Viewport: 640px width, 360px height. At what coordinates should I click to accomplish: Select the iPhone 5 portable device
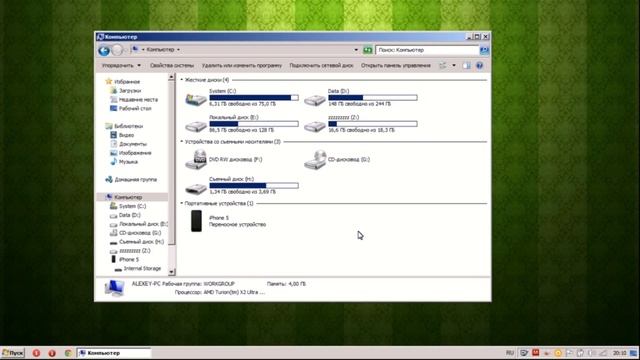[229, 221]
